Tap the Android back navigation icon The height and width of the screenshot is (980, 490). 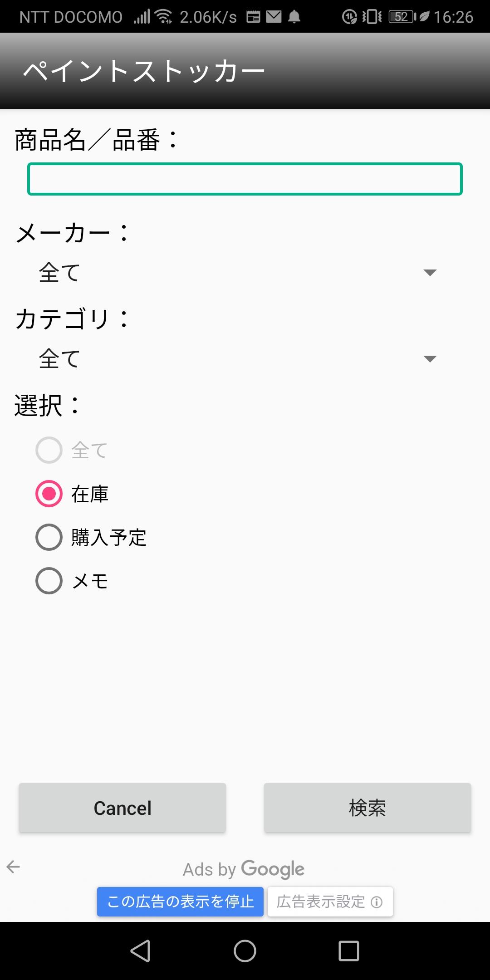(140, 951)
